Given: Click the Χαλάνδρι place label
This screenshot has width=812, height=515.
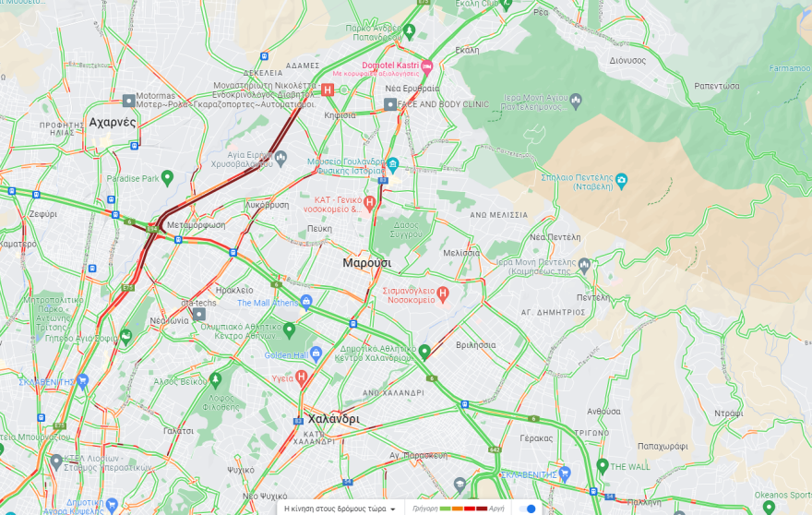Looking at the screenshot, I should pos(333,419).
